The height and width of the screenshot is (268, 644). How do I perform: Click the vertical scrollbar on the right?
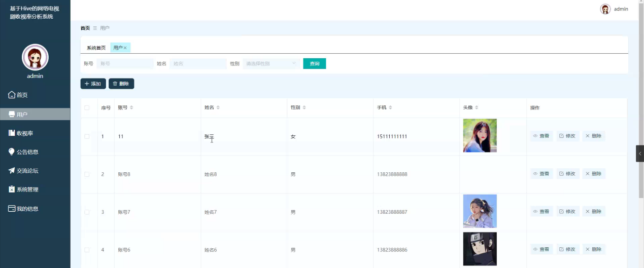click(641, 101)
